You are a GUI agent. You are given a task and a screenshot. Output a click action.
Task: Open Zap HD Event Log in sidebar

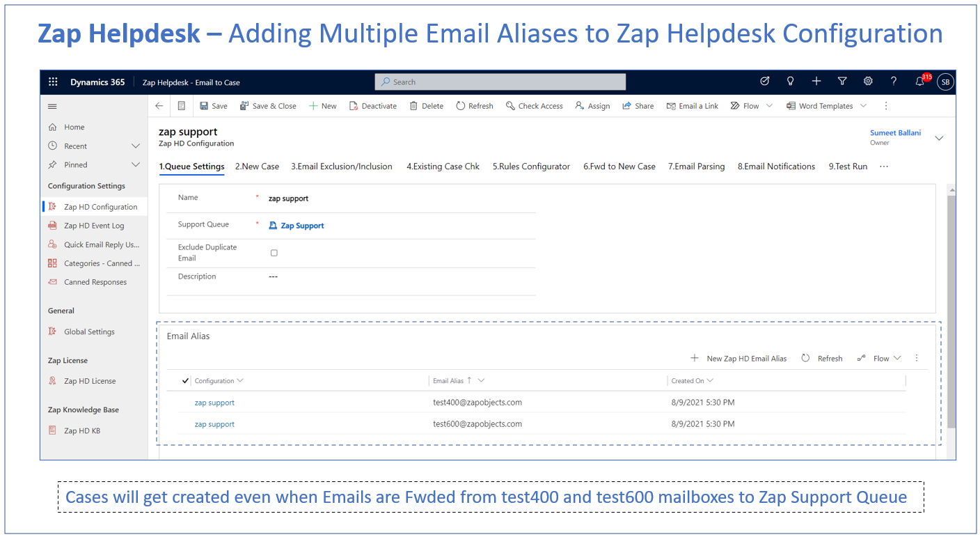point(93,226)
